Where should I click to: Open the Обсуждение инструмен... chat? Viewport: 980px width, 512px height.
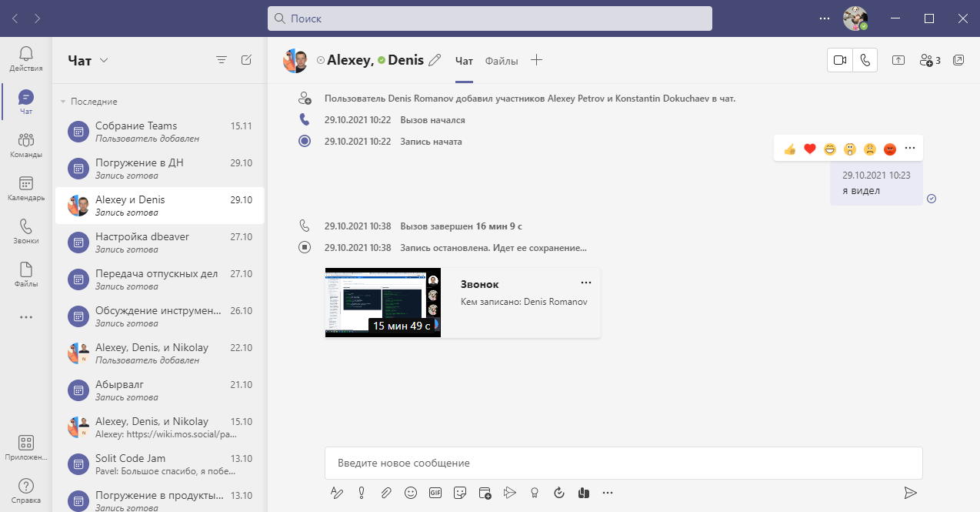click(x=160, y=316)
